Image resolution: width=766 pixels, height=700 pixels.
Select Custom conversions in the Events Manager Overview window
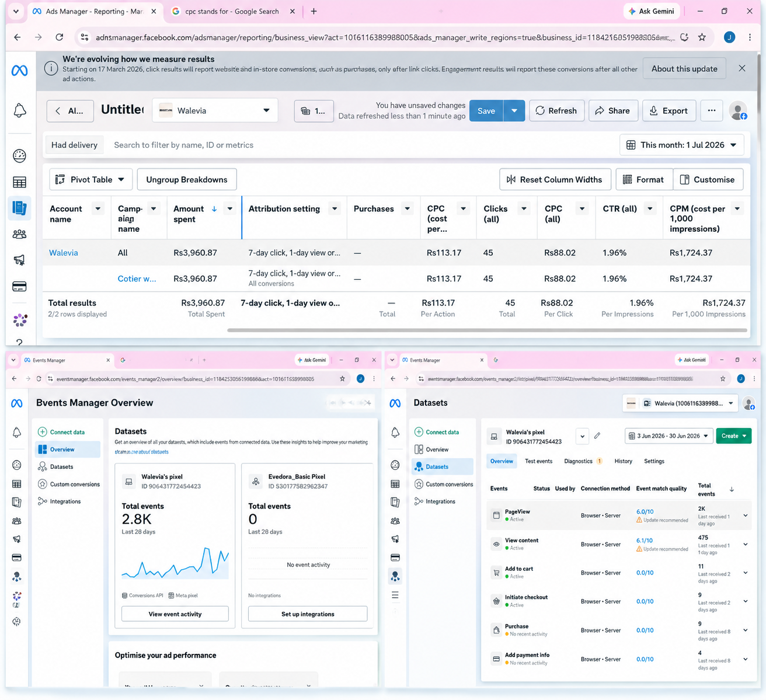coord(68,484)
